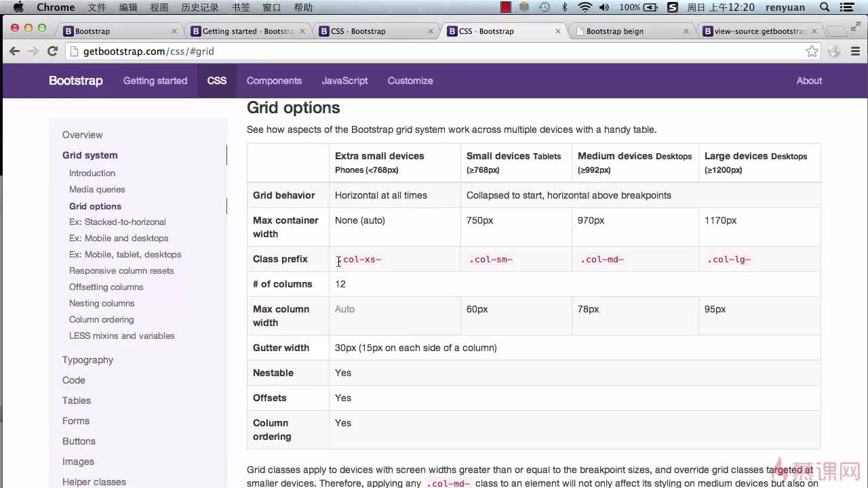Click the red filmstrip menu bar icon
868x488 pixels.
point(506,7)
